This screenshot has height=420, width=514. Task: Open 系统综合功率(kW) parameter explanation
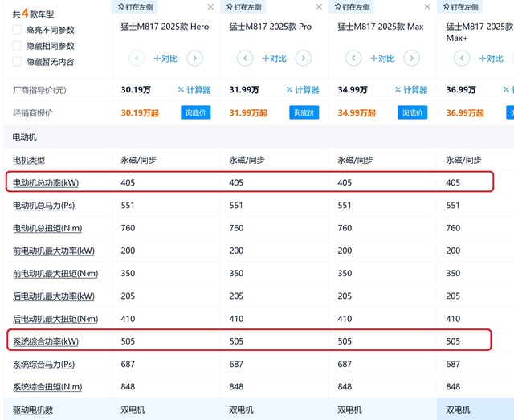coord(46,341)
